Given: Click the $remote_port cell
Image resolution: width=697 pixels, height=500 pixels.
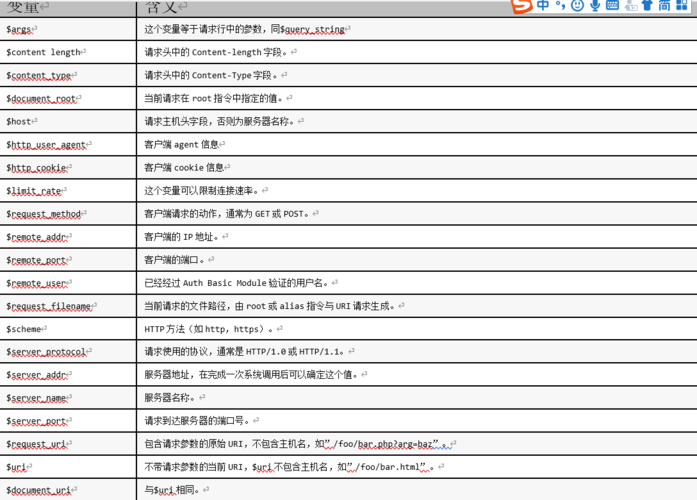Looking at the screenshot, I should pos(68,260).
